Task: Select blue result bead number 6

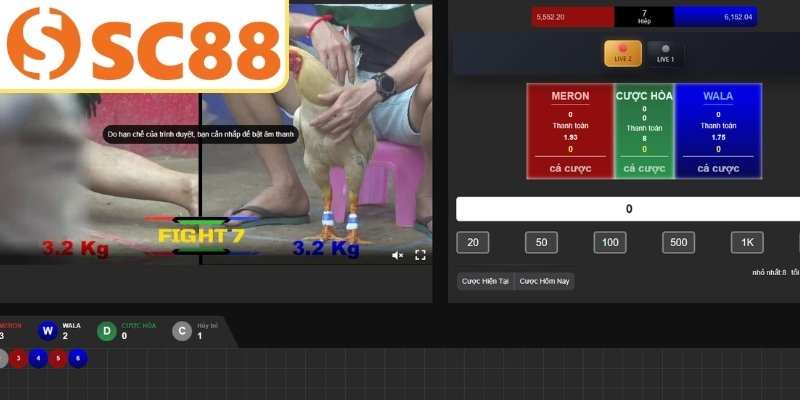Action: click(79, 358)
